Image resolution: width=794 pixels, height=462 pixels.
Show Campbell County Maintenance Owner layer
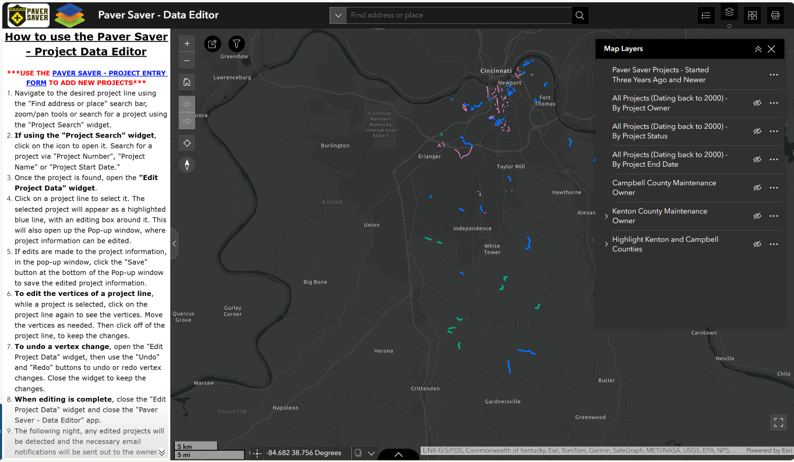pos(757,188)
